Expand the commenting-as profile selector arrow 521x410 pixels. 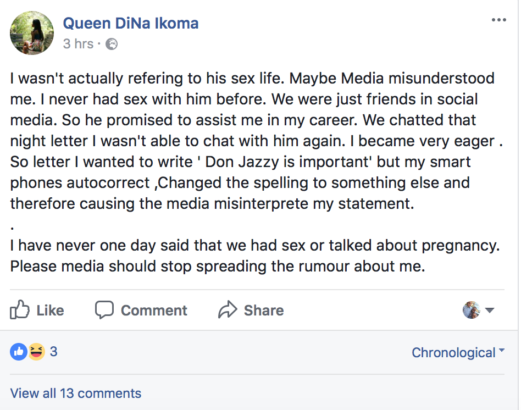(x=489, y=310)
